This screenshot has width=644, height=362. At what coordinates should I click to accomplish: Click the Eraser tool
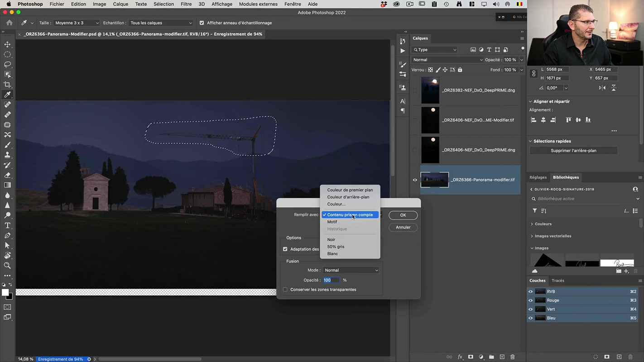tap(7, 175)
